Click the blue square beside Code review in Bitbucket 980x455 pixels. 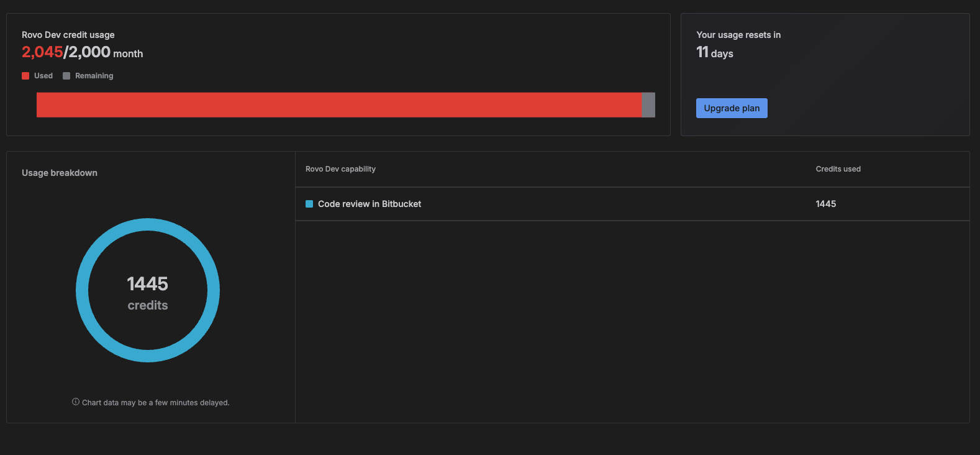[x=309, y=204]
